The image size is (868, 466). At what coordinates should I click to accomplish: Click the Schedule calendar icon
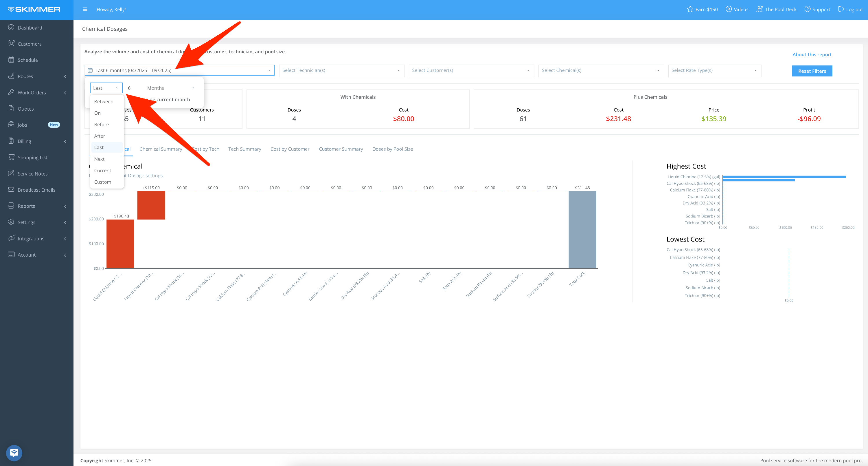tap(11, 60)
